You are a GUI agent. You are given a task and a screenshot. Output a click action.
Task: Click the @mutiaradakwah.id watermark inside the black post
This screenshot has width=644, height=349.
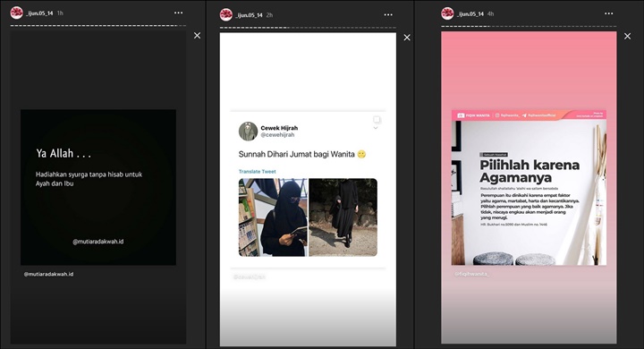[x=98, y=242]
